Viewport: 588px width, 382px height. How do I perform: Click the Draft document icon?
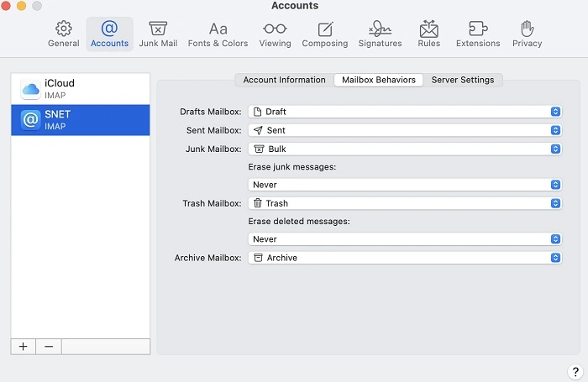pyautogui.click(x=257, y=112)
